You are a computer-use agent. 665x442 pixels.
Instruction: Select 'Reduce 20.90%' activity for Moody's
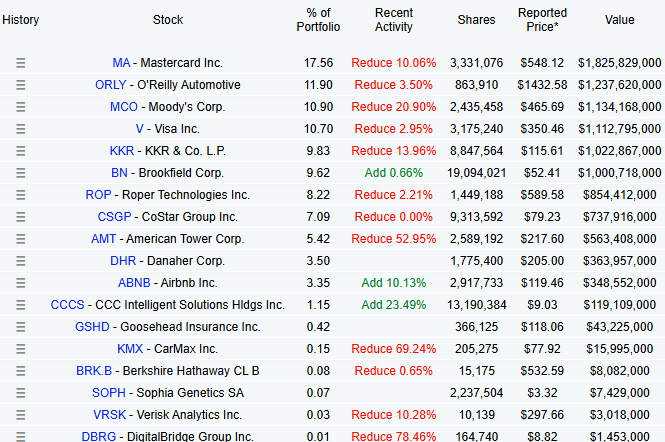tap(394, 107)
